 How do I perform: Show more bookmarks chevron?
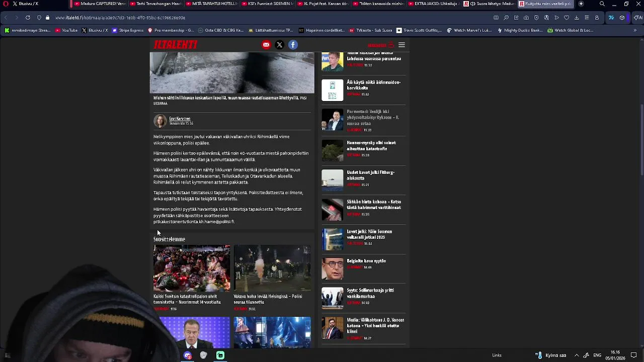635,30
